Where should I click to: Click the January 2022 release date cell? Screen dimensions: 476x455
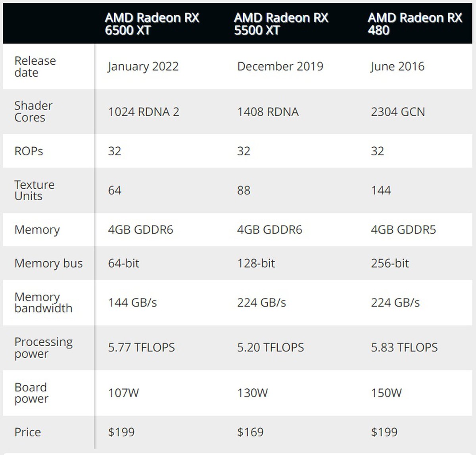[x=143, y=66]
